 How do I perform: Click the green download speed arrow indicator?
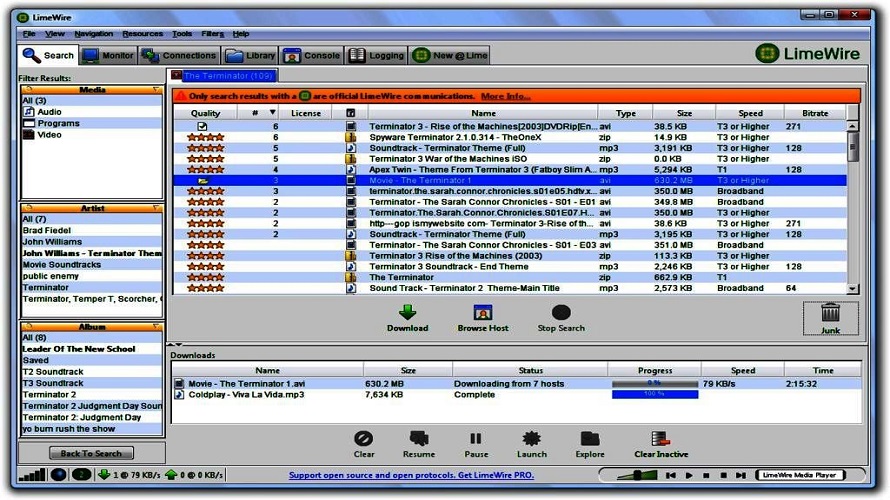click(104, 474)
